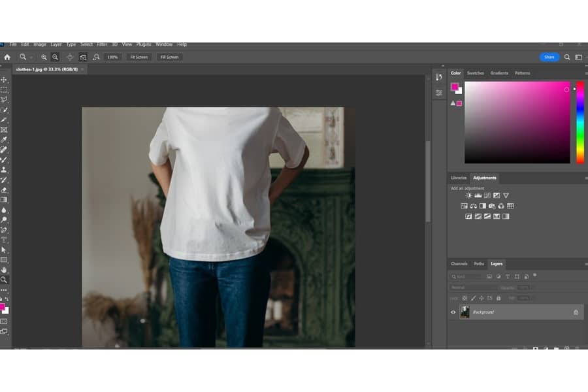The width and height of the screenshot is (588, 392).
Task: Open layer filter Kind dropdown
Action: point(466,276)
